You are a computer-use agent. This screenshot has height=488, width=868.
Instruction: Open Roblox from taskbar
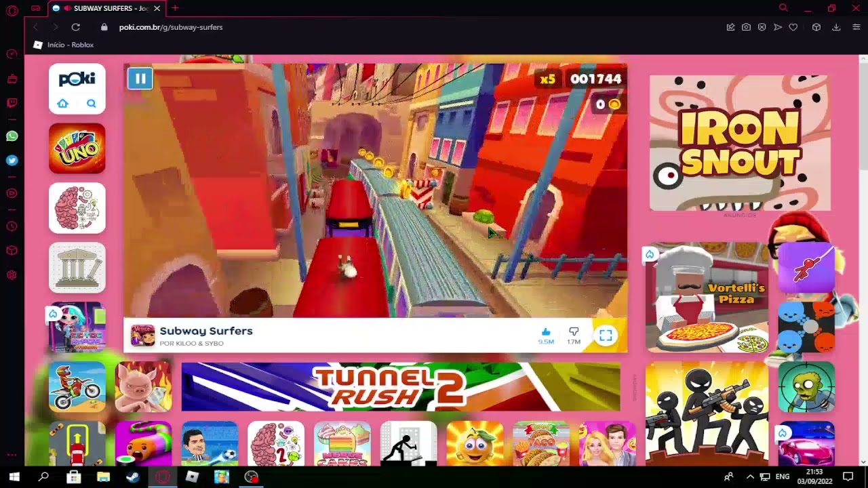coord(192,476)
